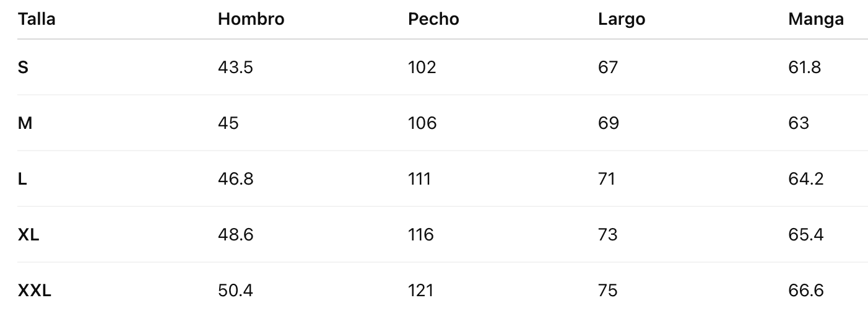
Task: Select the XXL size row label
Action: click(x=34, y=290)
